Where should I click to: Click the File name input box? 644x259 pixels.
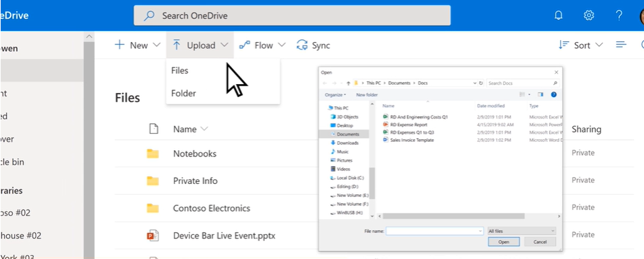pos(435,231)
